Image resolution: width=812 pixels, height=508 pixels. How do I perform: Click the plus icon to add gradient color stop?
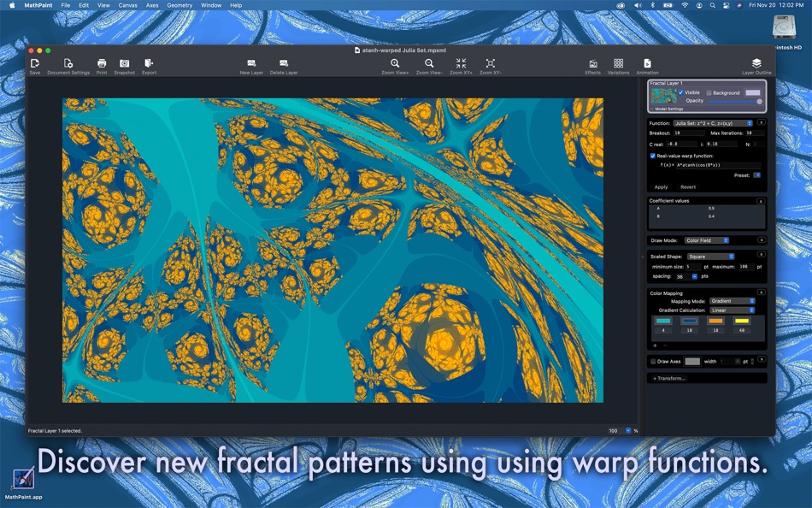(x=655, y=346)
